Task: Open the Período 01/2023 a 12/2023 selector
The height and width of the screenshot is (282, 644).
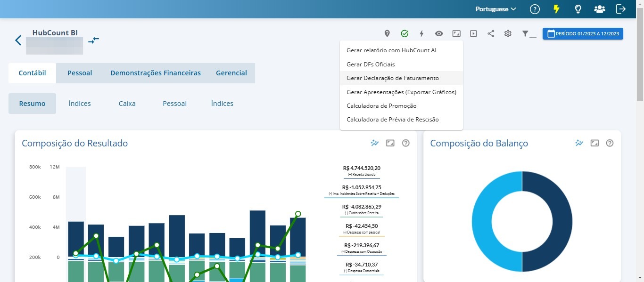Action: pos(583,34)
